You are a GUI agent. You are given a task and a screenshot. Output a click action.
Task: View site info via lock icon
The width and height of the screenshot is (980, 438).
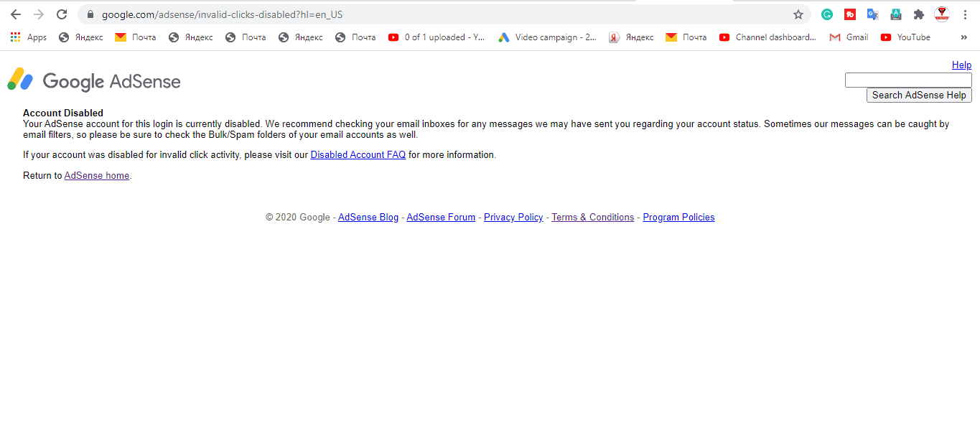[x=90, y=14]
